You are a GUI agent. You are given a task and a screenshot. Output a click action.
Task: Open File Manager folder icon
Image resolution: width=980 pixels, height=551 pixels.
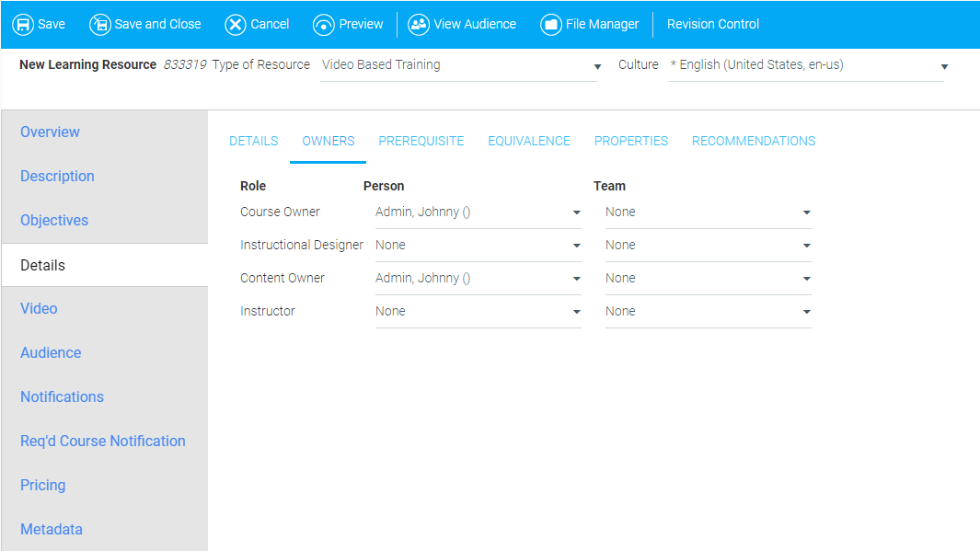[x=551, y=25]
